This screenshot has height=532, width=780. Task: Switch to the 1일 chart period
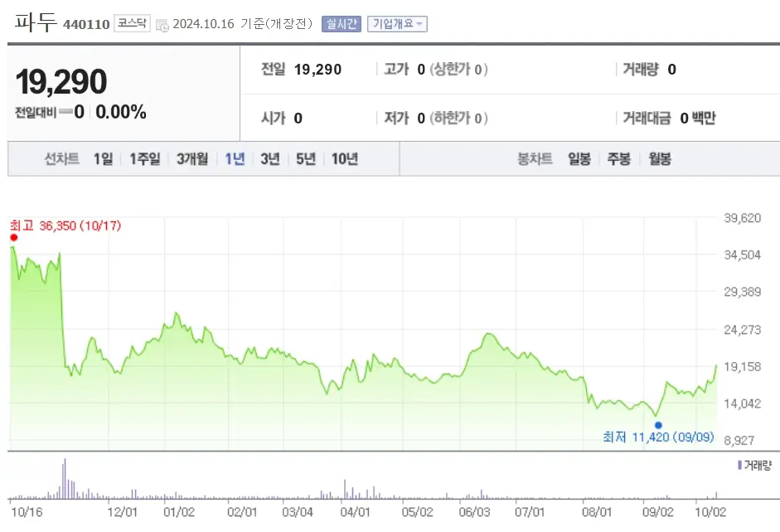pyautogui.click(x=101, y=158)
